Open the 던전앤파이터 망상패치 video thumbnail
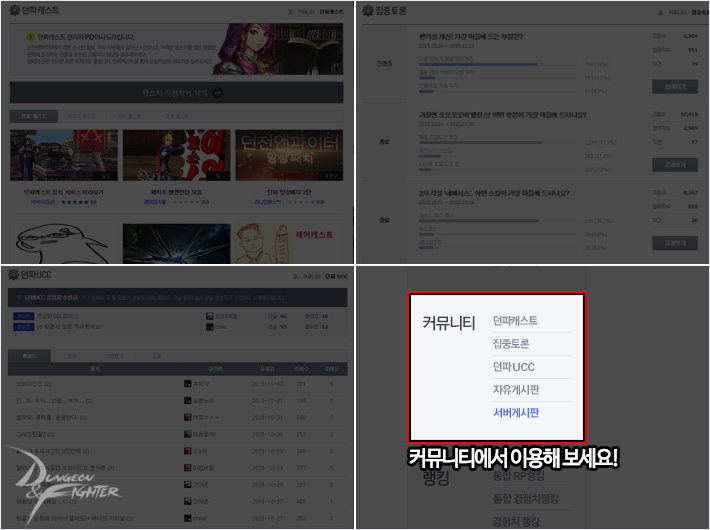This screenshot has width=710, height=530. click(290, 156)
